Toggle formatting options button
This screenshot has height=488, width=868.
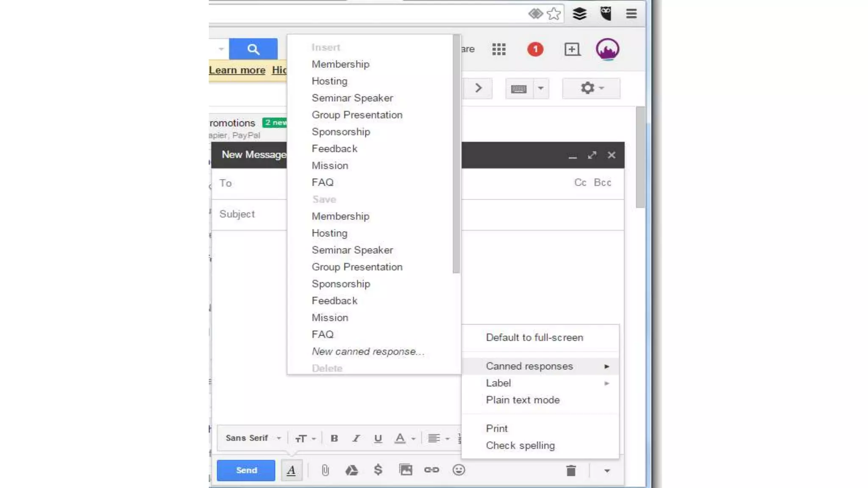(x=291, y=470)
